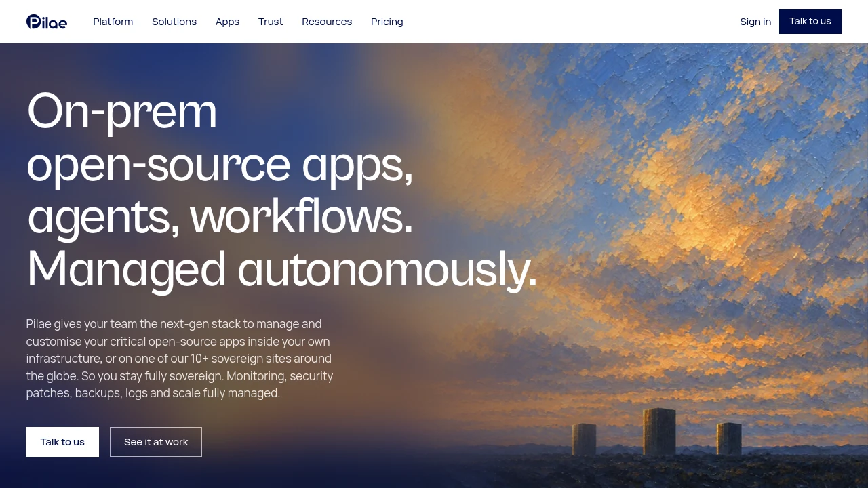Open the Solutions menu
The image size is (868, 488).
[x=174, y=22]
